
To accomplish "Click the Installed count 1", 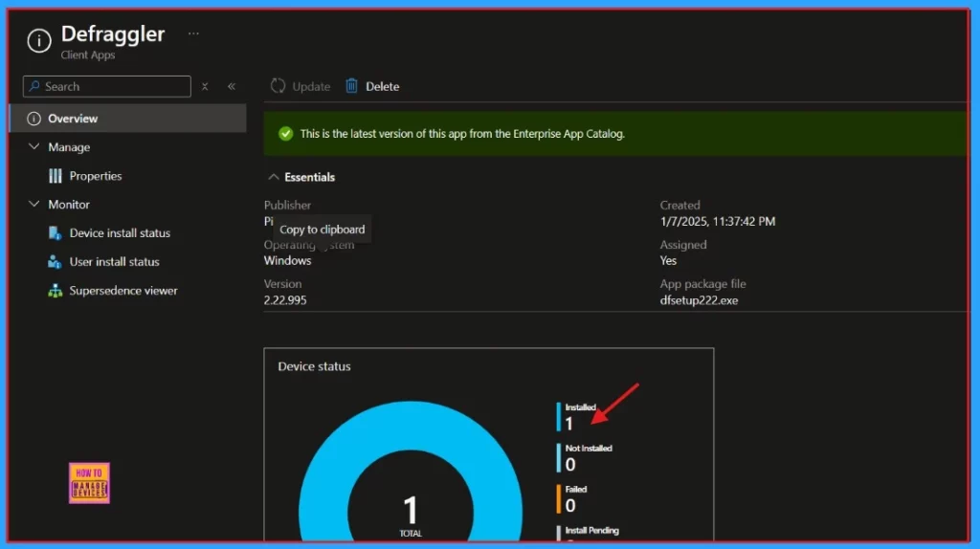I will click(568, 424).
